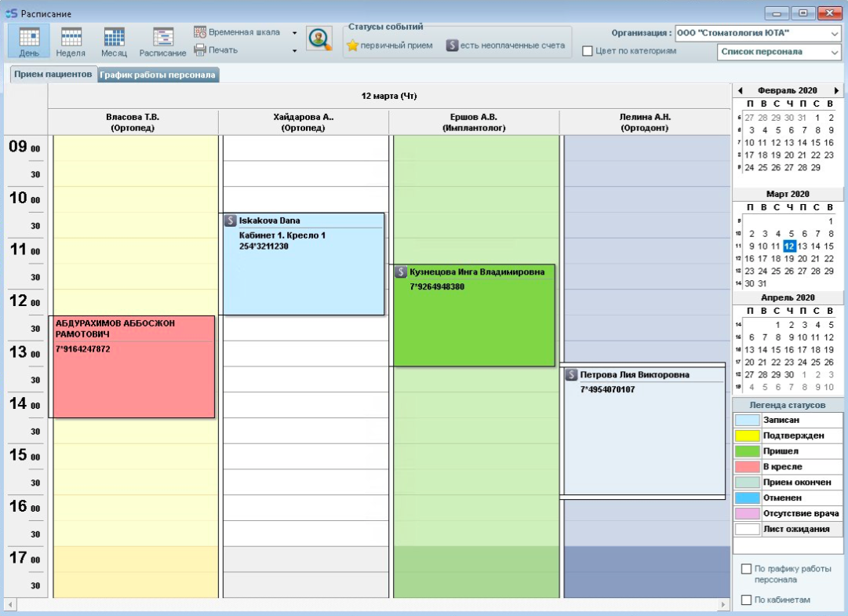This screenshot has width=848, height=616.
Task: Switch to График работы персонала tab
Action: (x=158, y=75)
